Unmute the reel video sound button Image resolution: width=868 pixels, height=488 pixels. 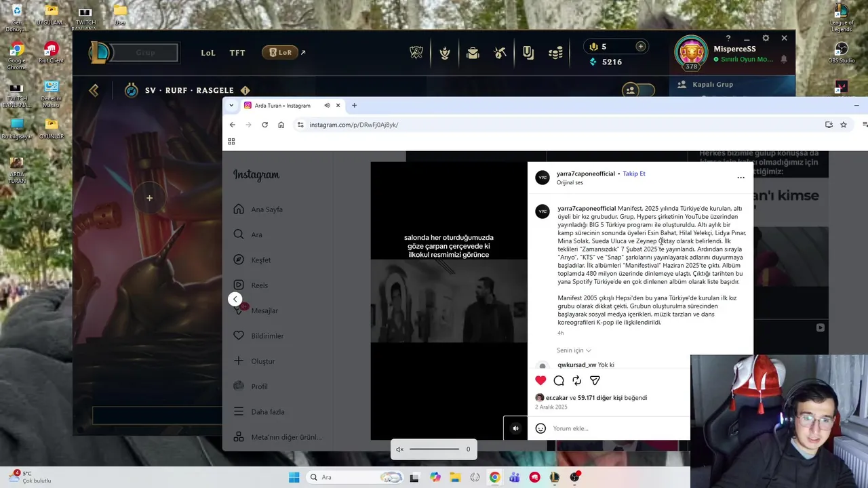(x=515, y=428)
